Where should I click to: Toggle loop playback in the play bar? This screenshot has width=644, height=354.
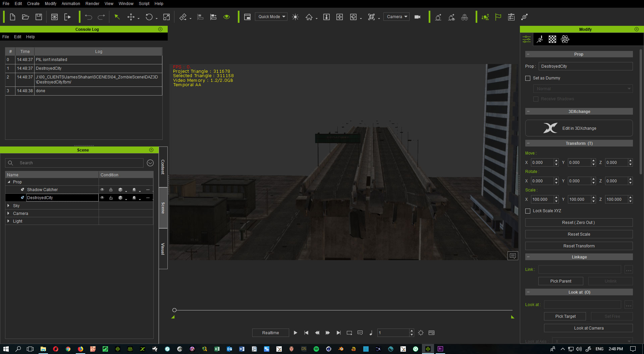(349, 333)
